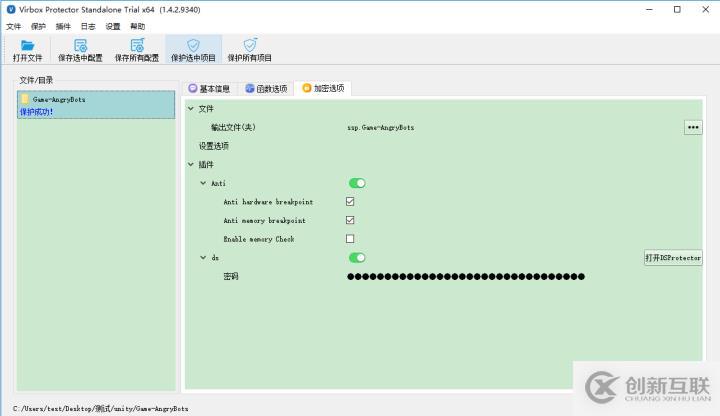Image resolution: width=720 pixels, height=416 pixels.
Task: Click the blue icon on 函数选项 tab
Action: (x=250, y=88)
